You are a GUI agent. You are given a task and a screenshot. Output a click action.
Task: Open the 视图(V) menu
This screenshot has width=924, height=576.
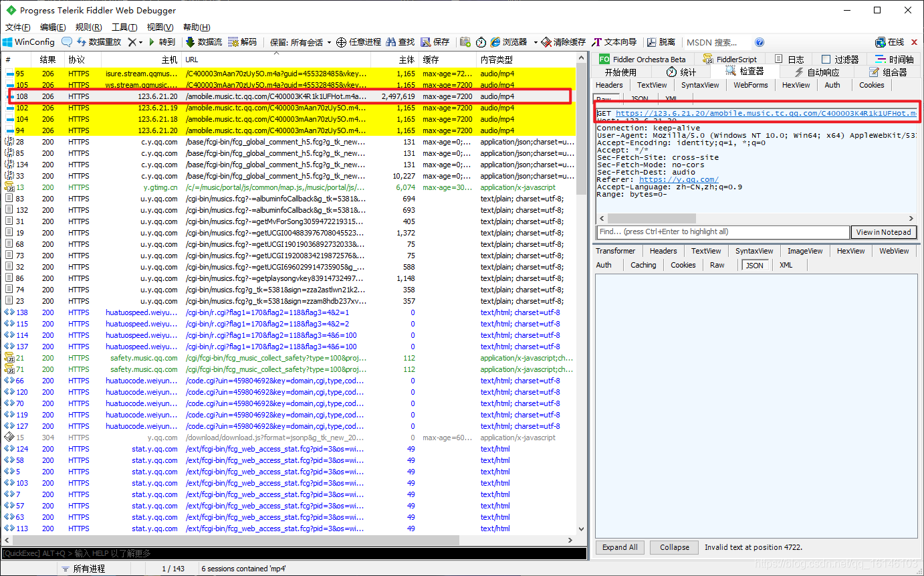(x=160, y=27)
